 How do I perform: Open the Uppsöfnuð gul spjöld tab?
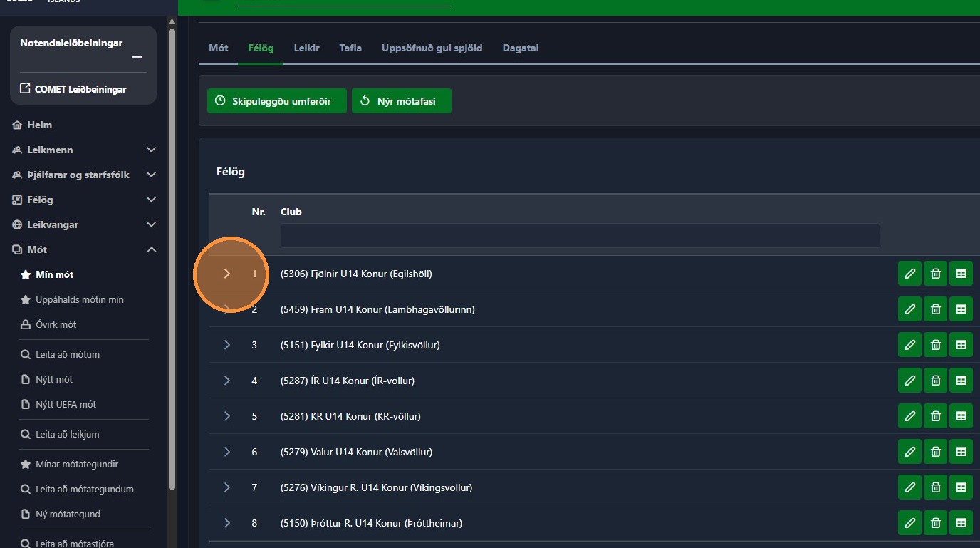coord(432,48)
